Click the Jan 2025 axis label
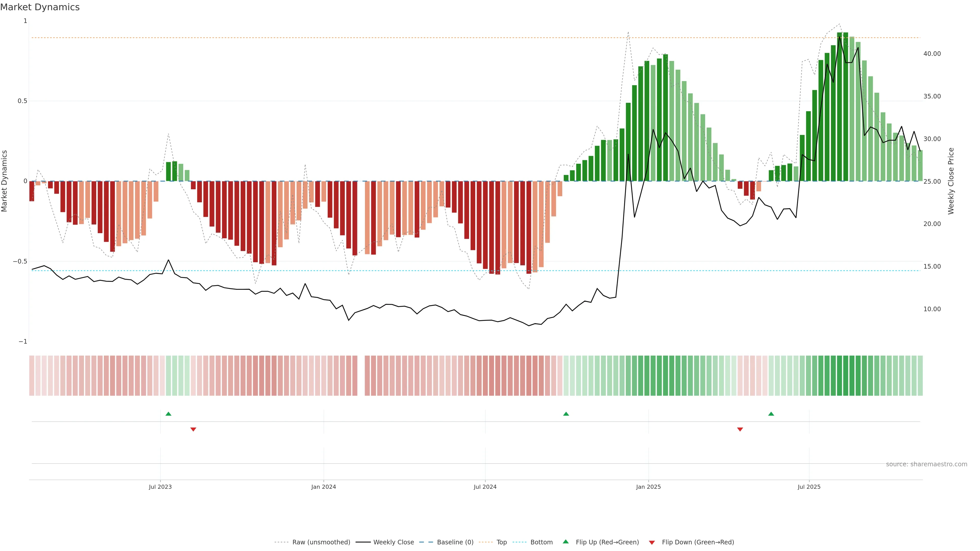Viewport: 980px width, 551px height. (x=648, y=487)
